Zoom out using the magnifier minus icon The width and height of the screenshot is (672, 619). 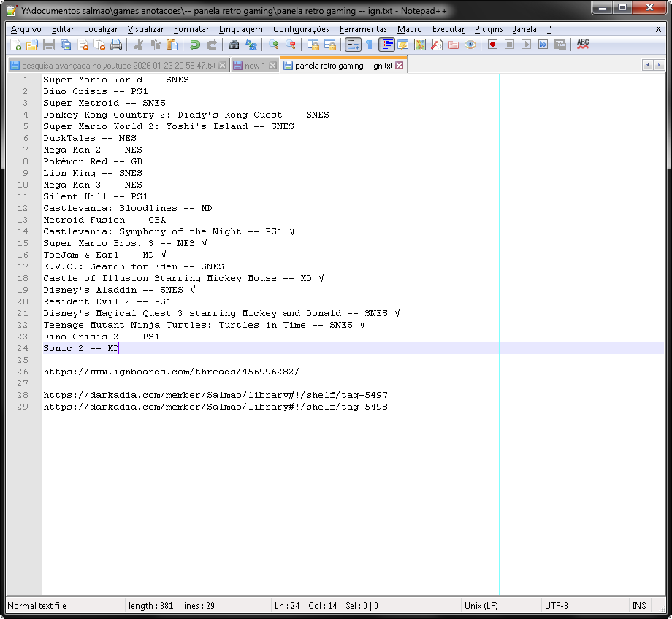tap(291, 45)
